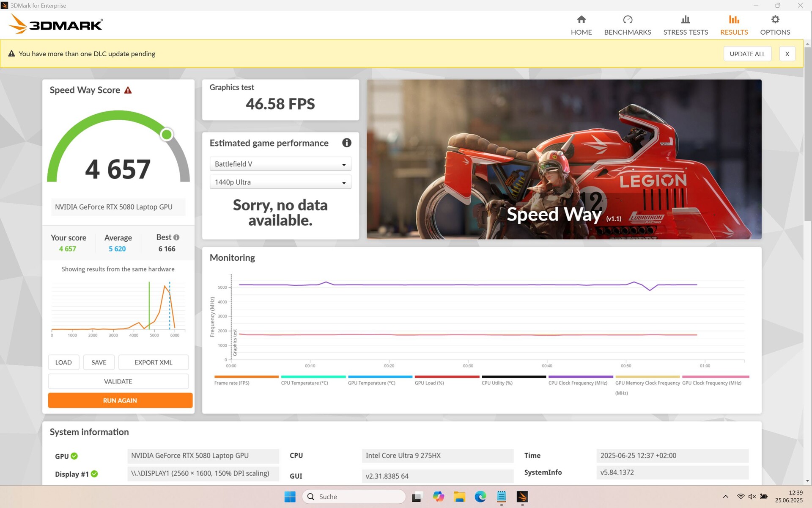Open the Notepad app in taskbar
The width and height of the screenshot is (812, 508).
502,497
